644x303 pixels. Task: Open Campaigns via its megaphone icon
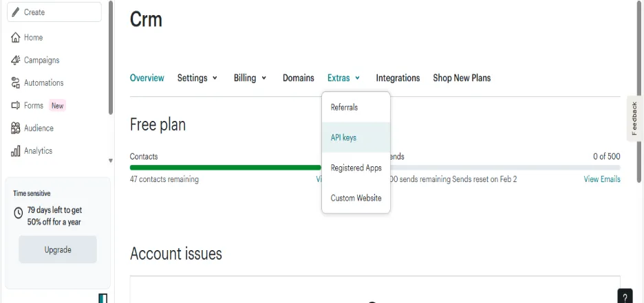tap(16, 60)
